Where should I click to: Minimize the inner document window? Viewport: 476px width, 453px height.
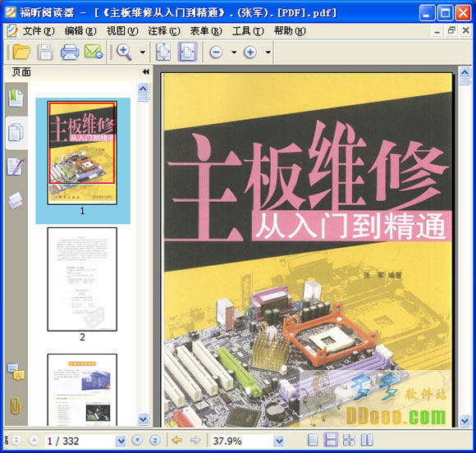(437, 31)
